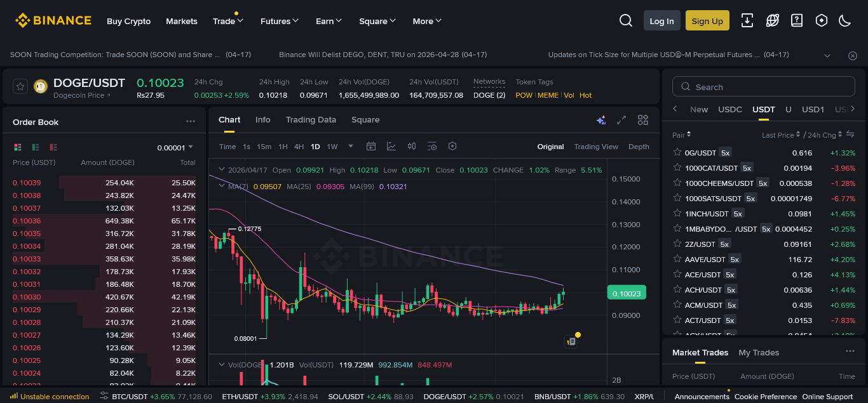Open the My Trades tab
Image resolution: width=868 pixels, height=403 pixels.
759,353
